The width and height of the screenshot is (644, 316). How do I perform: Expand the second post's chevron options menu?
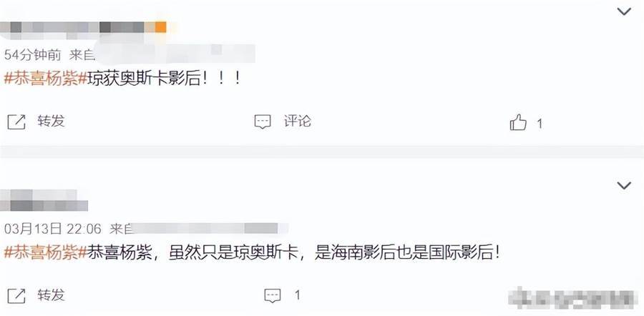point(624,186)
